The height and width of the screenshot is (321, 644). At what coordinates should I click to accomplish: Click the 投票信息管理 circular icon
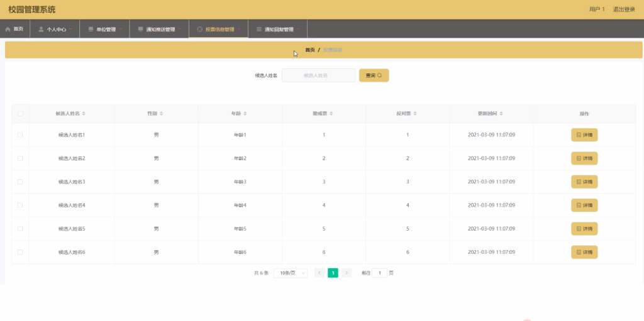[199, 30]
